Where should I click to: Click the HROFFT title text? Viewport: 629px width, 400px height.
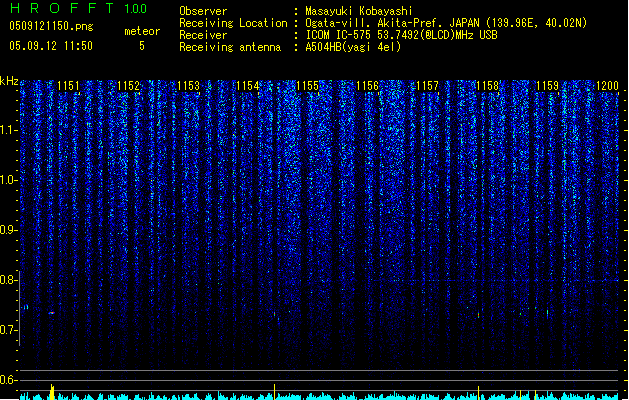pyautogui.click(x=62, y=8)
